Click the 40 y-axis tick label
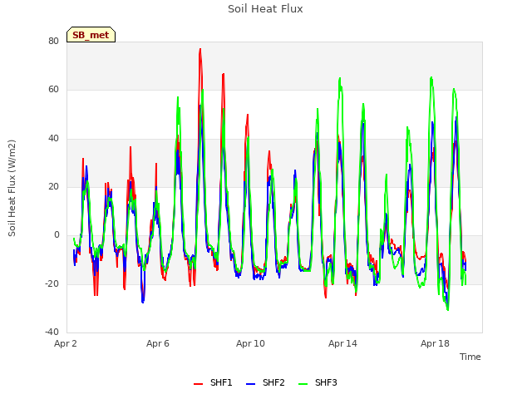 click(53, 138)
